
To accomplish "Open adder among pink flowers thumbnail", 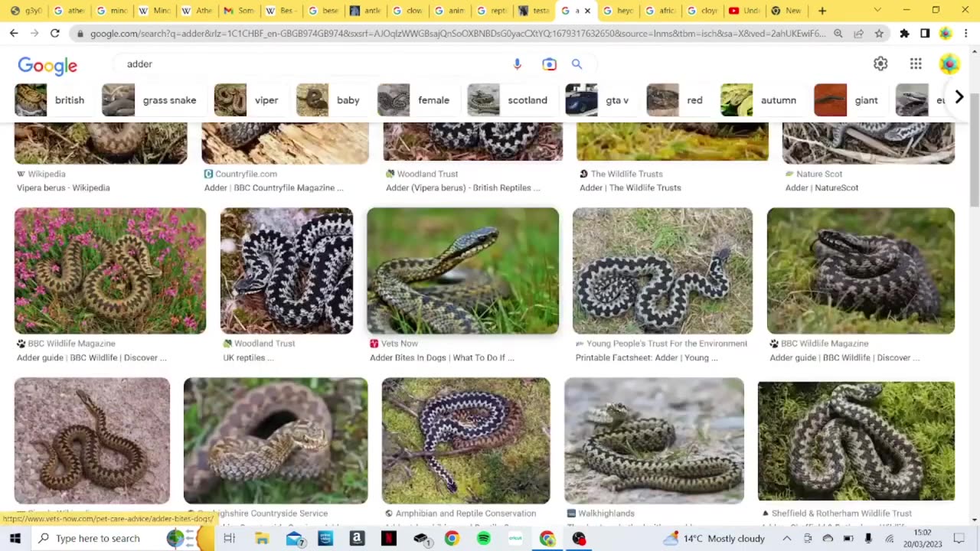I will pos(110,271).
